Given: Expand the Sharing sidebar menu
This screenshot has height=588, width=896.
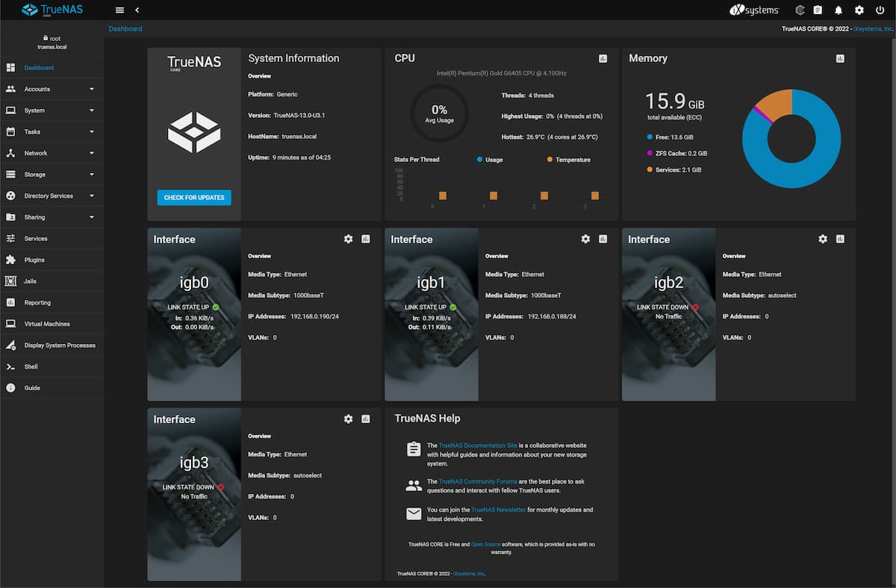Looking at the screenshot, I should pos(52,217).
